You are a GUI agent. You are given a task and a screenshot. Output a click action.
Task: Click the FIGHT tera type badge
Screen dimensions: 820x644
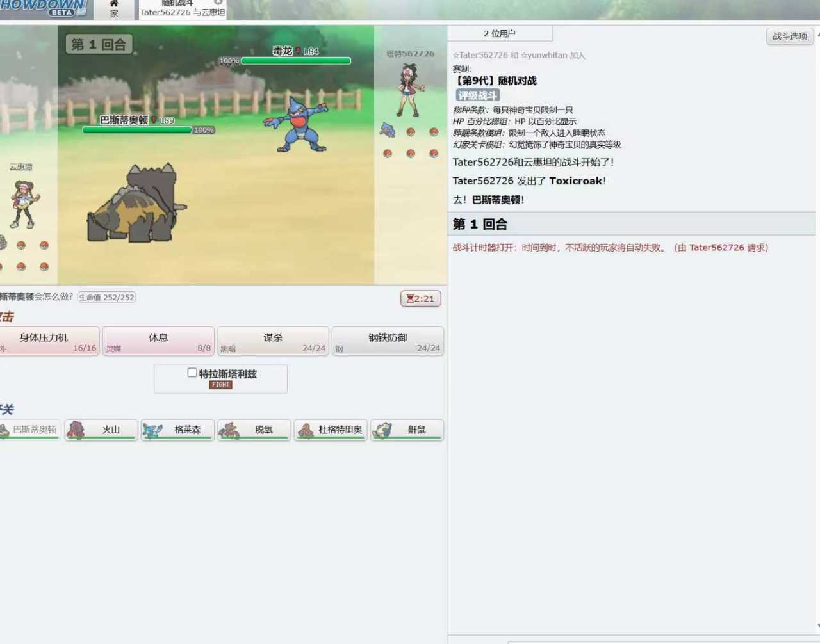(x=220, y=385)
